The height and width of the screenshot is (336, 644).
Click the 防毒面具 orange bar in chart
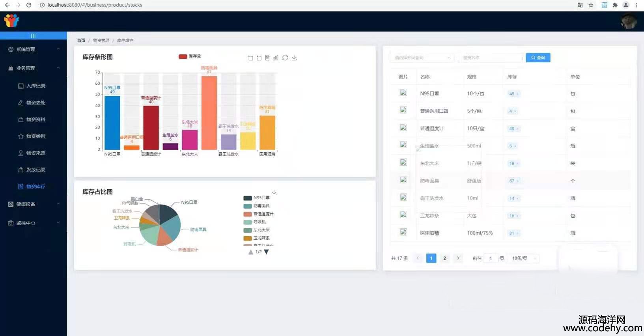coord(209,113)
